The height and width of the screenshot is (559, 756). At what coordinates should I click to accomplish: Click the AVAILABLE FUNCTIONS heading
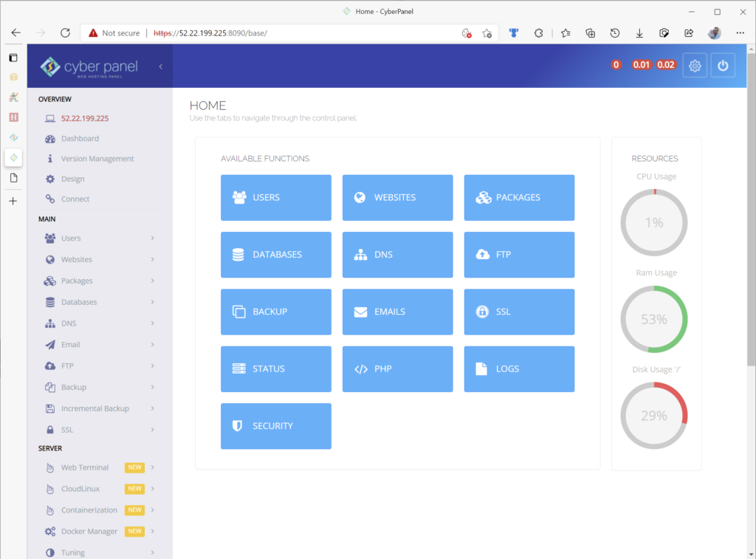click(x=265, y=159)
